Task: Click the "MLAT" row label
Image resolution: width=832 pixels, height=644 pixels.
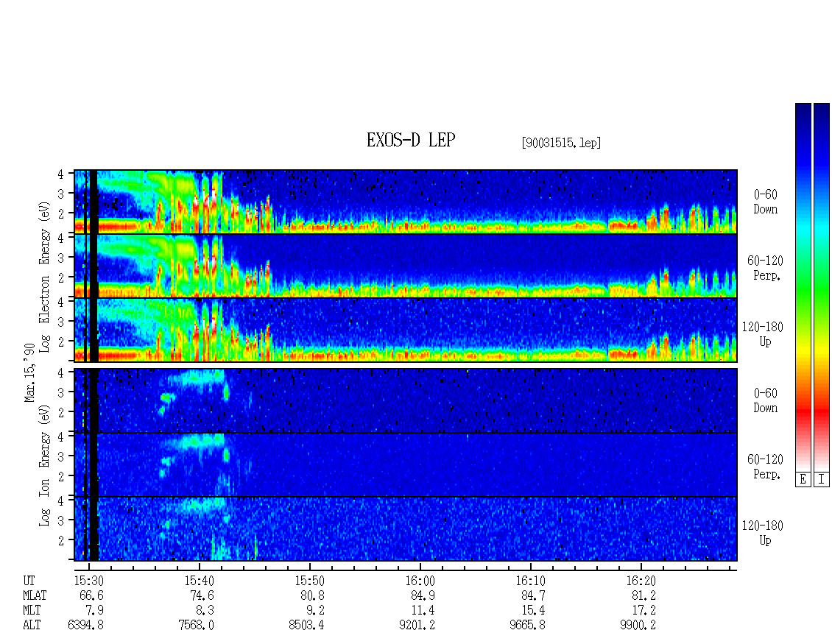Action: (x=35, y=595)
